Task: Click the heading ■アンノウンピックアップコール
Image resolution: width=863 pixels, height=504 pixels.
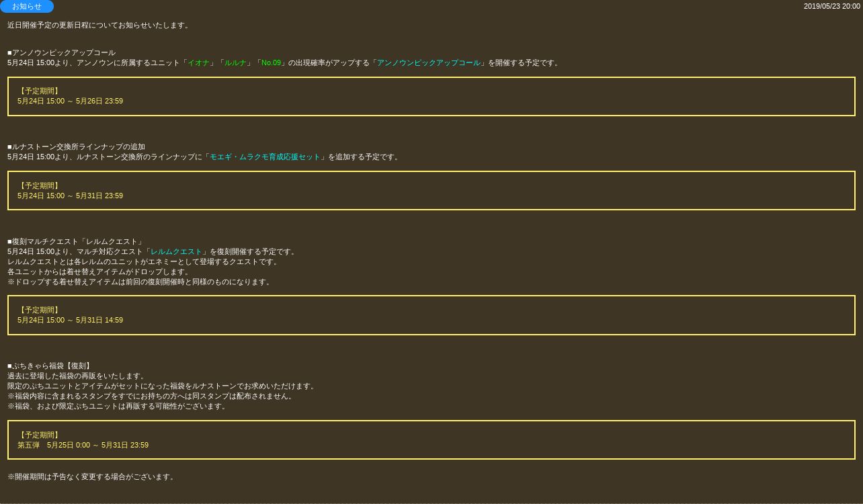Action: point(62,52)
